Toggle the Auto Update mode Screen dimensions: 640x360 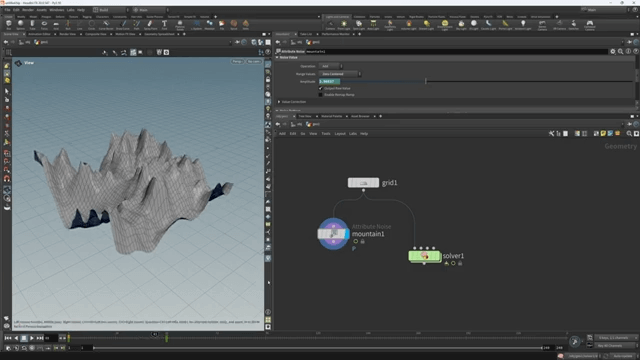[x=623, y=356]
